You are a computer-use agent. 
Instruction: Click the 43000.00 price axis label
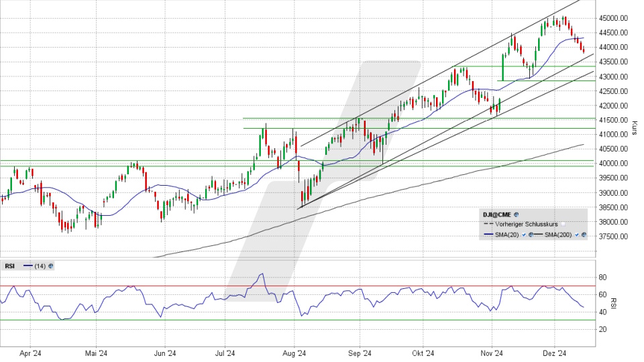coord(613,76)
